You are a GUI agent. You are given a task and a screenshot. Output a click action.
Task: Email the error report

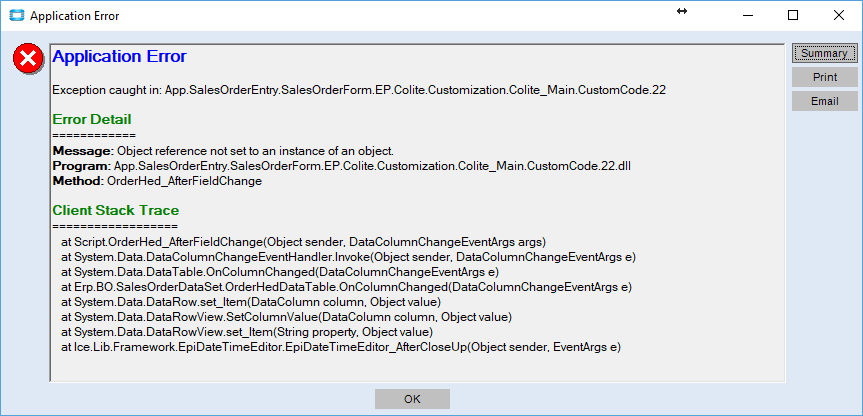[824, 101]
